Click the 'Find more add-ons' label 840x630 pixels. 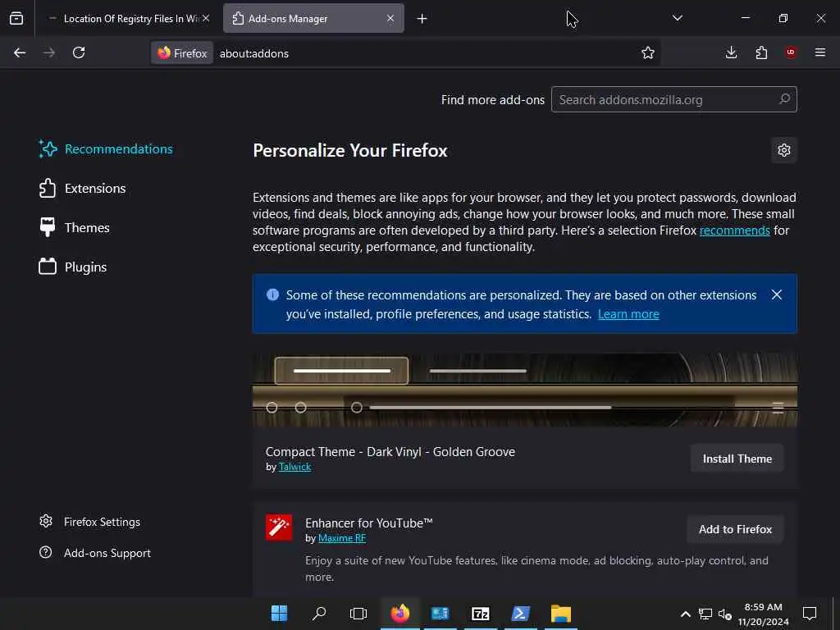[493, 99]
